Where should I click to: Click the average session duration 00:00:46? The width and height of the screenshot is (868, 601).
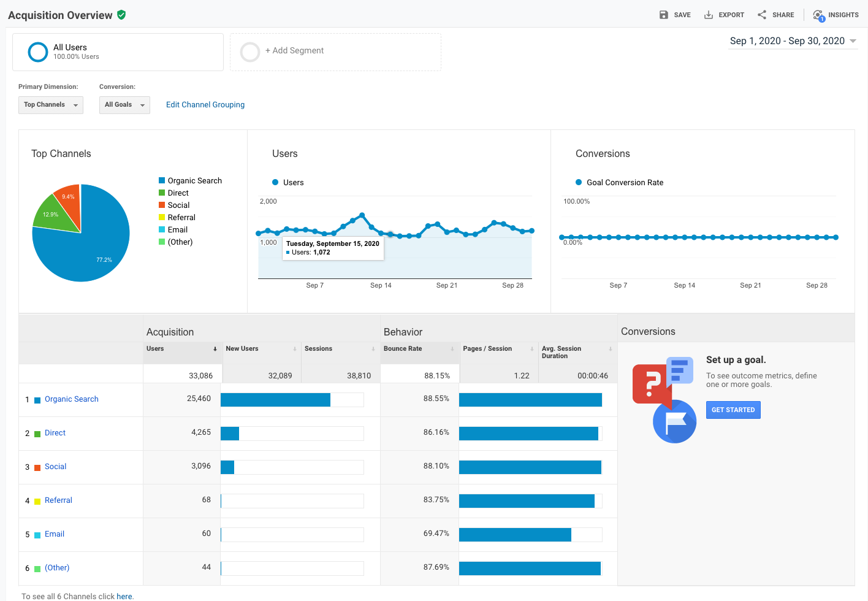593,375
